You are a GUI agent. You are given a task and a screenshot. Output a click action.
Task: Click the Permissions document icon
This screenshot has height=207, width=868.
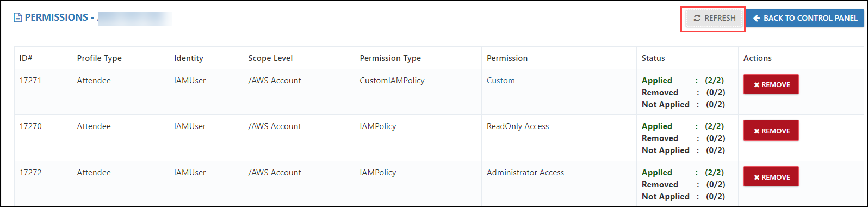(x=18, y=17)
